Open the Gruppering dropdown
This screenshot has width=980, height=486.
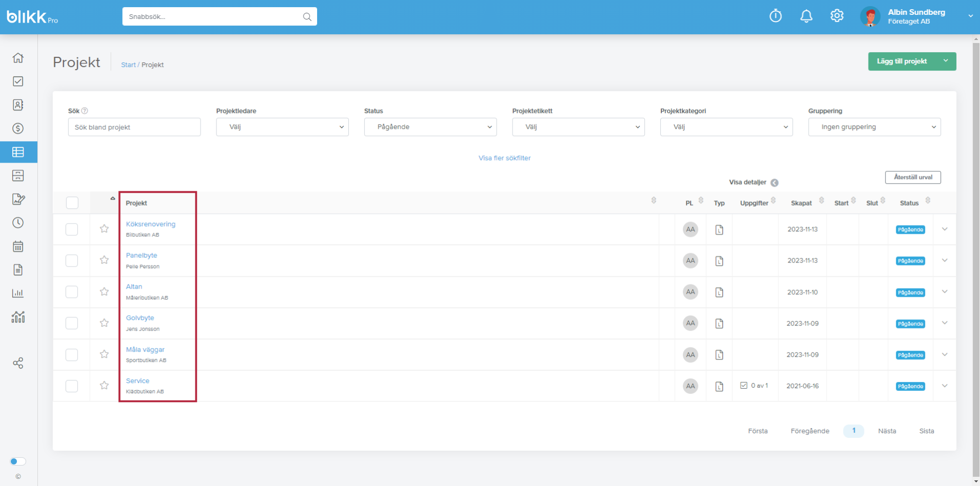pos(874,127)
